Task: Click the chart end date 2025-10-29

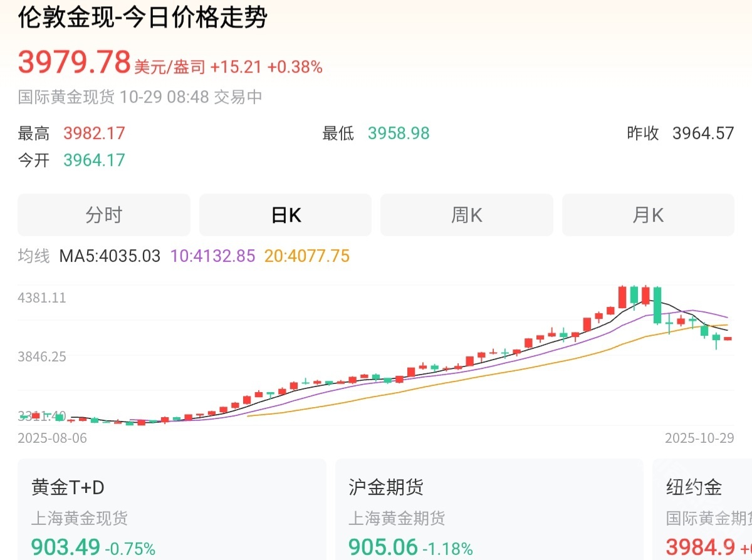Action: click(699, 438)
